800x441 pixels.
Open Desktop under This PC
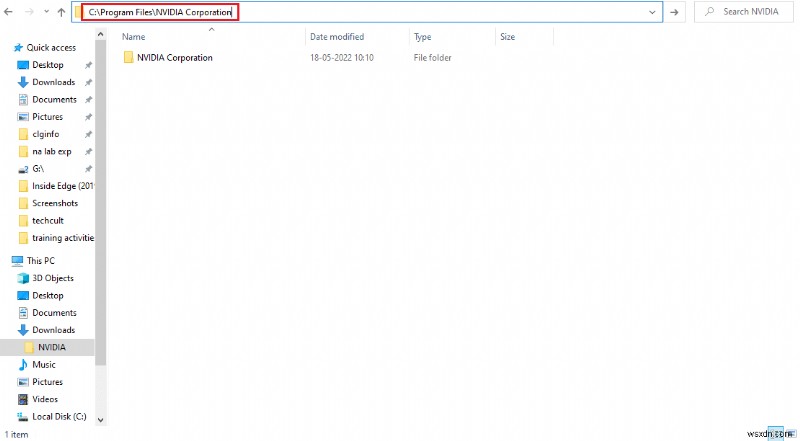click(x=48, y=296)
